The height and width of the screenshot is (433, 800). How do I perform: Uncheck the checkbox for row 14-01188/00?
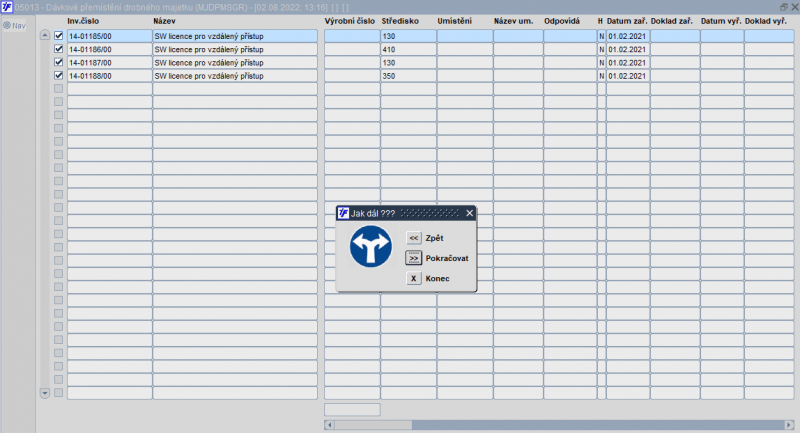(59, 75)
